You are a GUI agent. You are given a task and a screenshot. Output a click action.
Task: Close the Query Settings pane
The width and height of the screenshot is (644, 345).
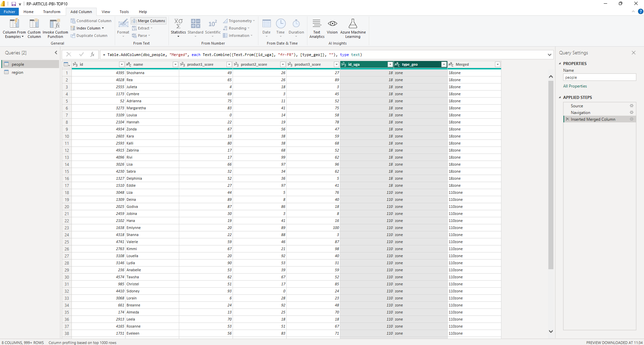point(634,53)
